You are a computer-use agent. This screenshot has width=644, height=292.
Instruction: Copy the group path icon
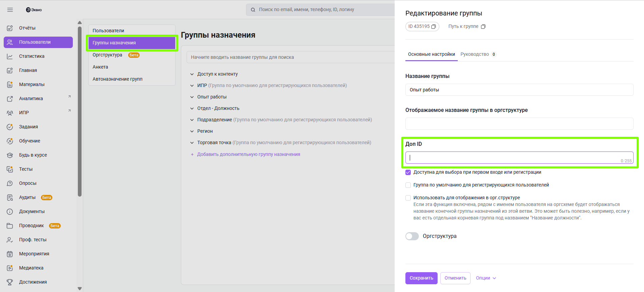point(483,27)
